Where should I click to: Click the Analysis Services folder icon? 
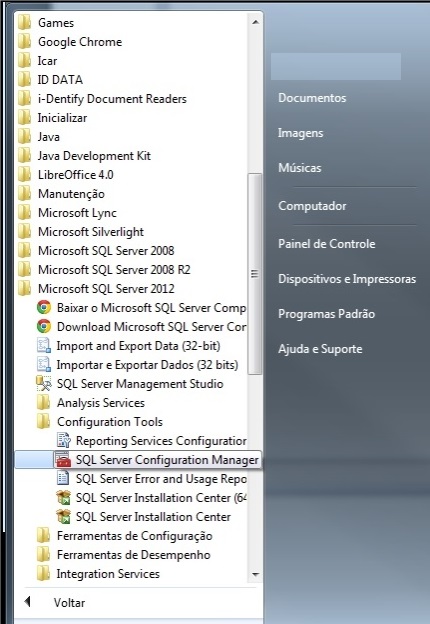coord(43,403)
